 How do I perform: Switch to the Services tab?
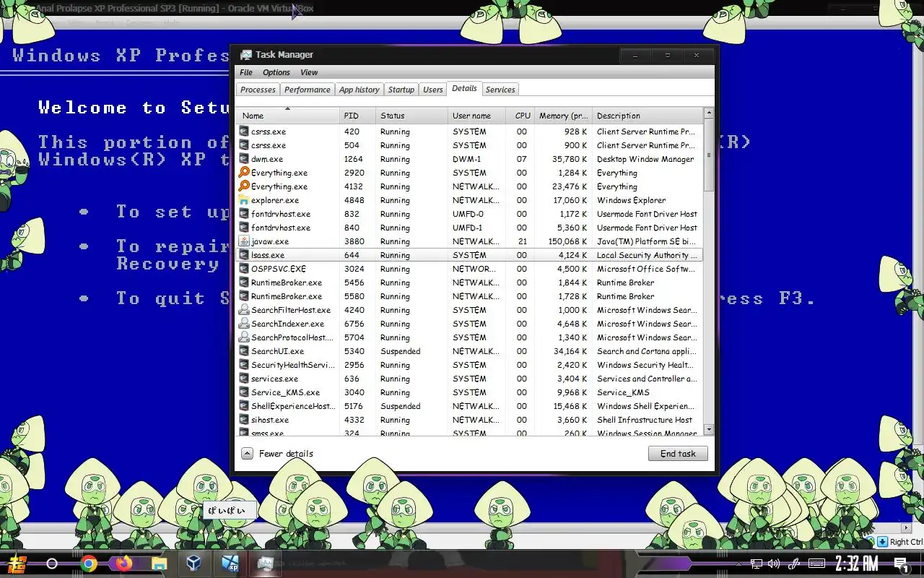pyautogui.click(x=500, y=90)
